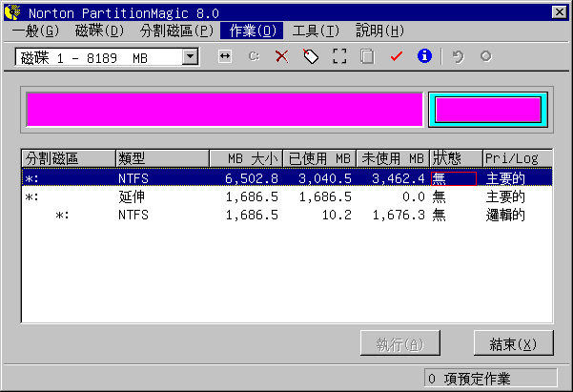Select the logical NTFS 10.2 MB used row
Image resolution: width=573 pixels, height=392 pixels.
[287, 215]
